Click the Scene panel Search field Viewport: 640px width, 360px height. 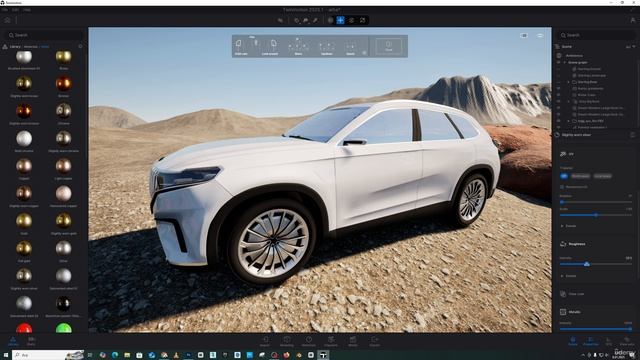pos(596,35)
